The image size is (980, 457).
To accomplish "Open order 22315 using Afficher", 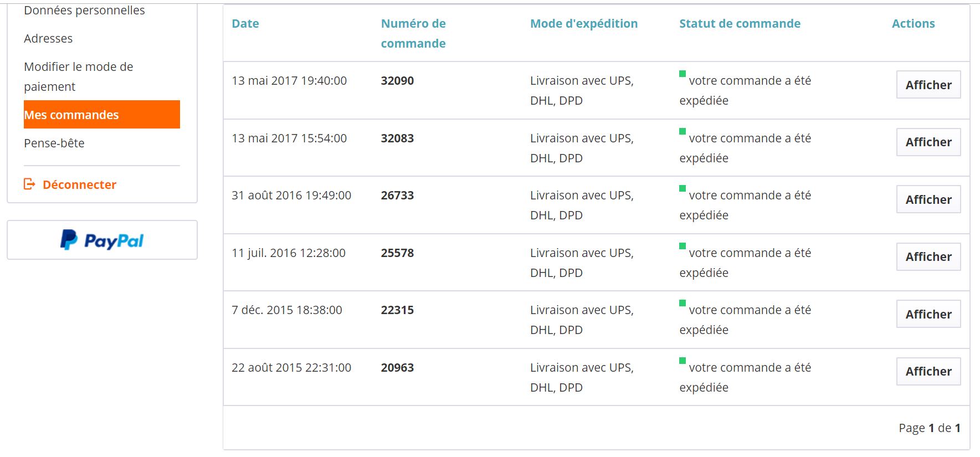I will 928,314.
